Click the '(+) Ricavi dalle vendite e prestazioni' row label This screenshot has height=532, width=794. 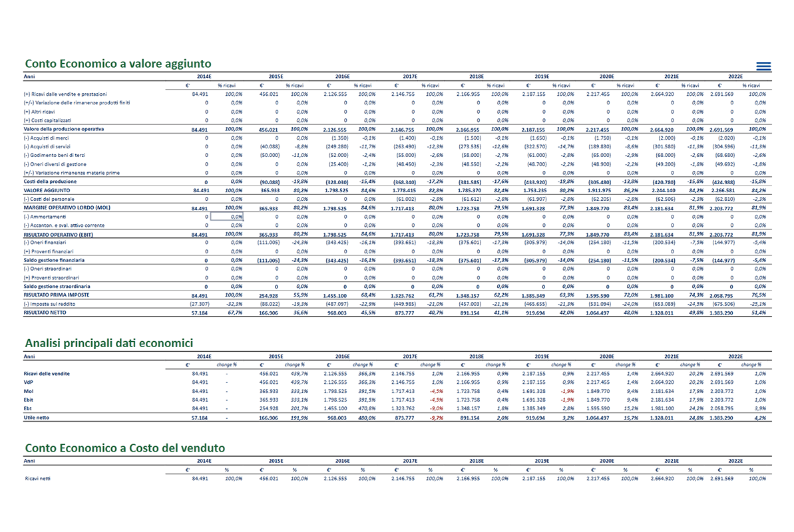click(65, 94)
